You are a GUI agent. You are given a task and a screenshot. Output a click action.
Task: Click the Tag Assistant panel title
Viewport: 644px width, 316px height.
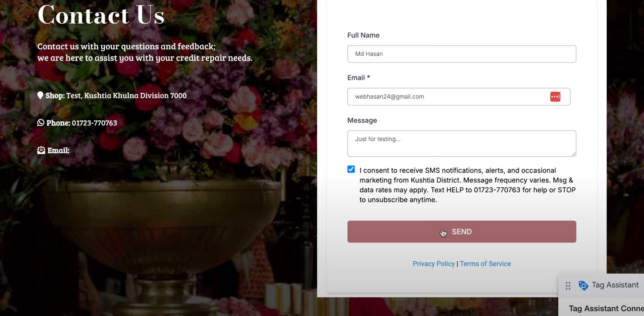(x=615, y=285)
